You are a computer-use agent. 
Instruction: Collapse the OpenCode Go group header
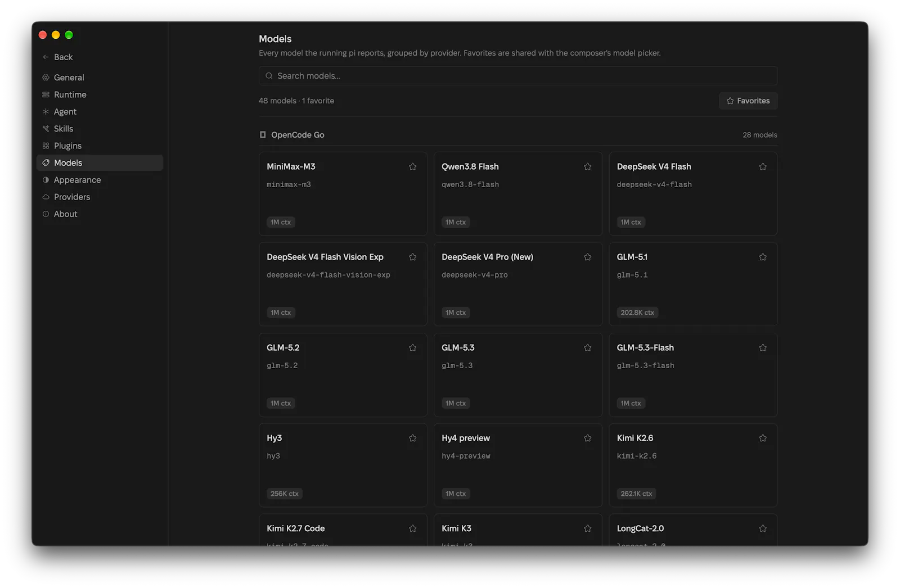click(518, 135)
